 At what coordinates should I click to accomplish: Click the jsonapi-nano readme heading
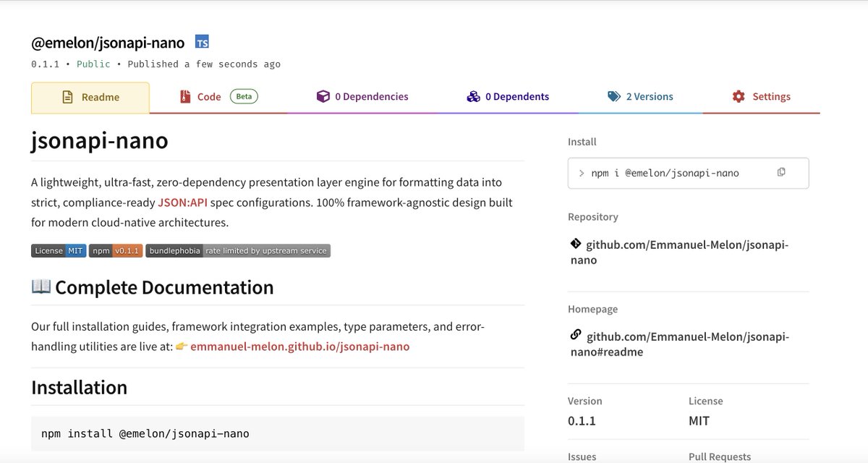[100, 140]
